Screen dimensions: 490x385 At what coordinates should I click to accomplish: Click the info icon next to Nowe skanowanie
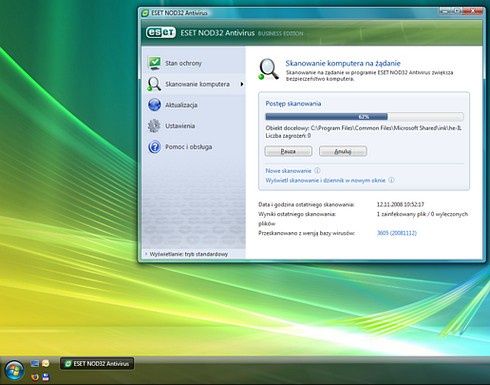coord(317,170)
